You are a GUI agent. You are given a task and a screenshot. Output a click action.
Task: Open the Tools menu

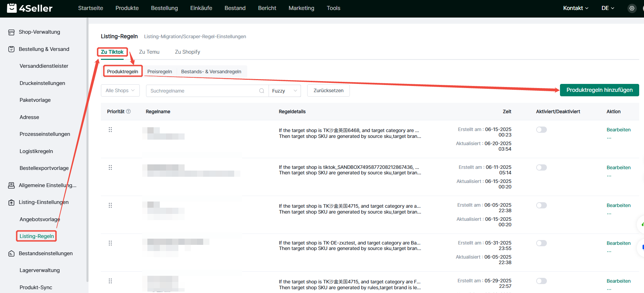click(333, 8)
